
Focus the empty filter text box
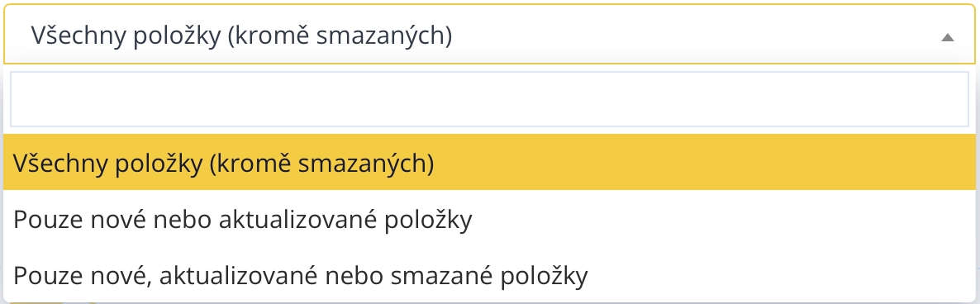point(489,99)
